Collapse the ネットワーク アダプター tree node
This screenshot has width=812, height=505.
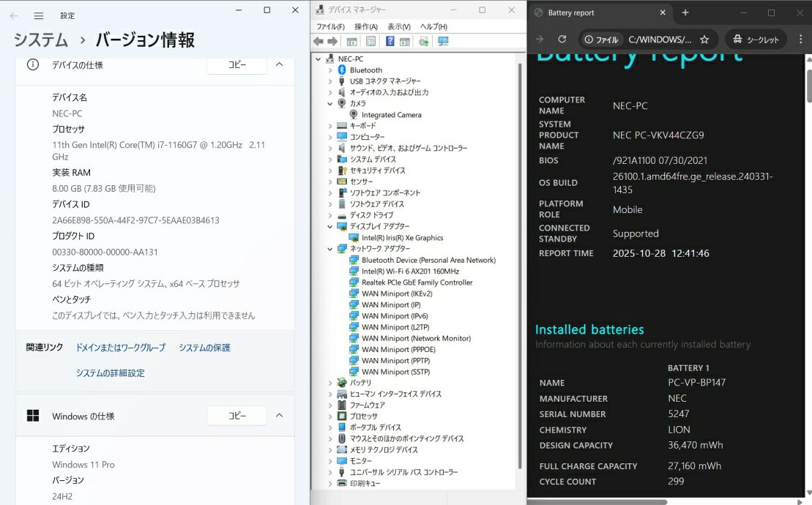[x=330, y=249]
